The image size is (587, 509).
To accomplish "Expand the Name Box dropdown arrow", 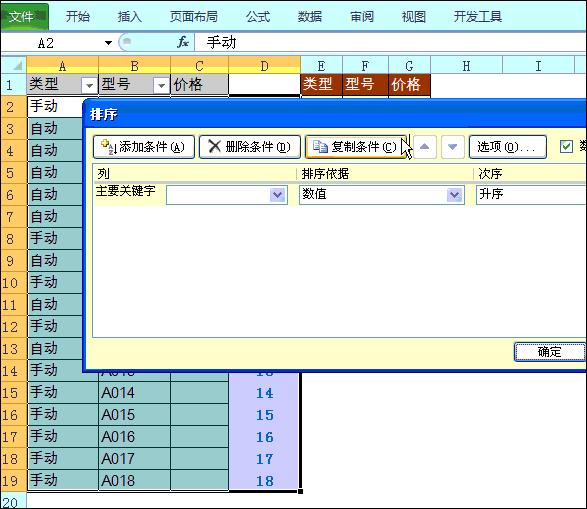I will pos(108,43).
